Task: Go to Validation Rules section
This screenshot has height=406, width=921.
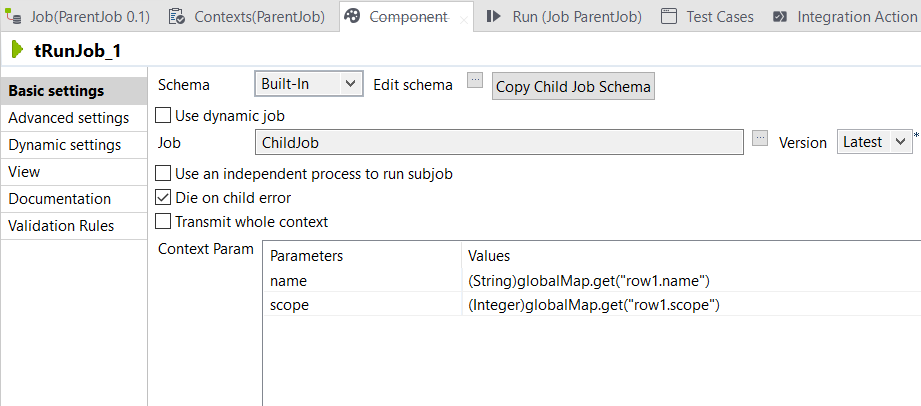Action: [x=61, y=226]
